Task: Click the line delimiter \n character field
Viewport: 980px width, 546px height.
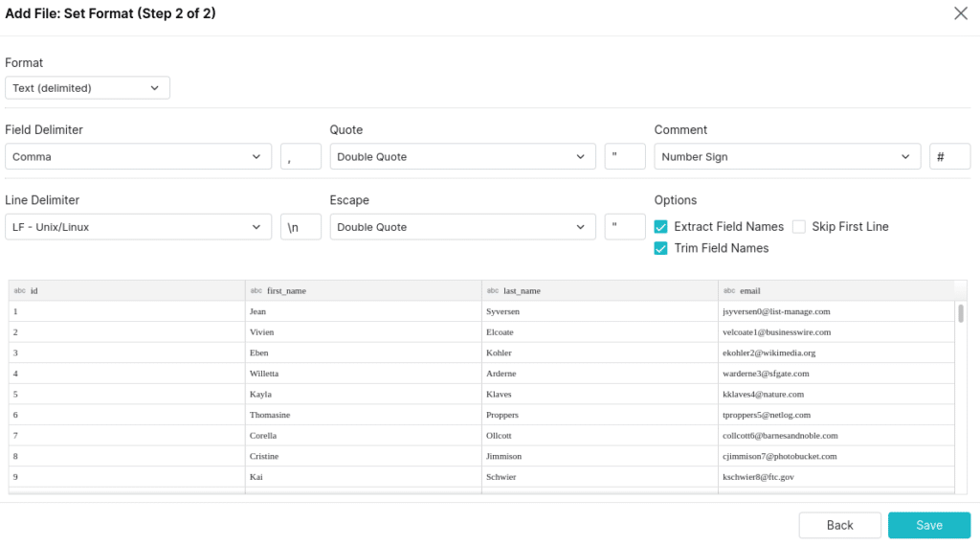Action: click(301, 227)
